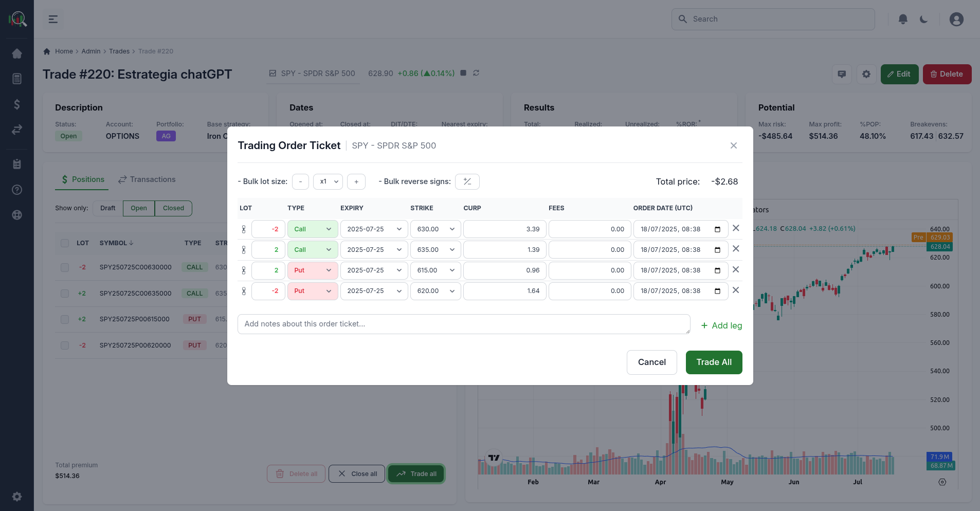Remove the 630.00 Call leg with X
Image resolution: width=980 pixels, height=511 pixels.
(x=736, y=228)
